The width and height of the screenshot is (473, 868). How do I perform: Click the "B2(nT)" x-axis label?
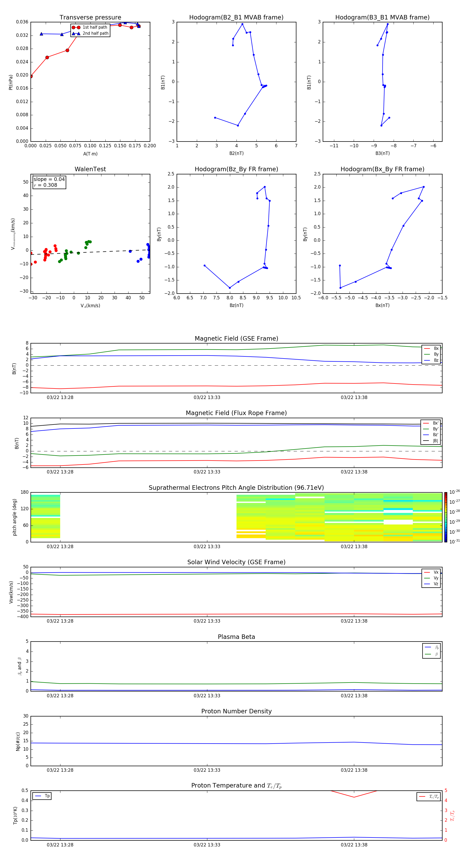tap(236, 153)
